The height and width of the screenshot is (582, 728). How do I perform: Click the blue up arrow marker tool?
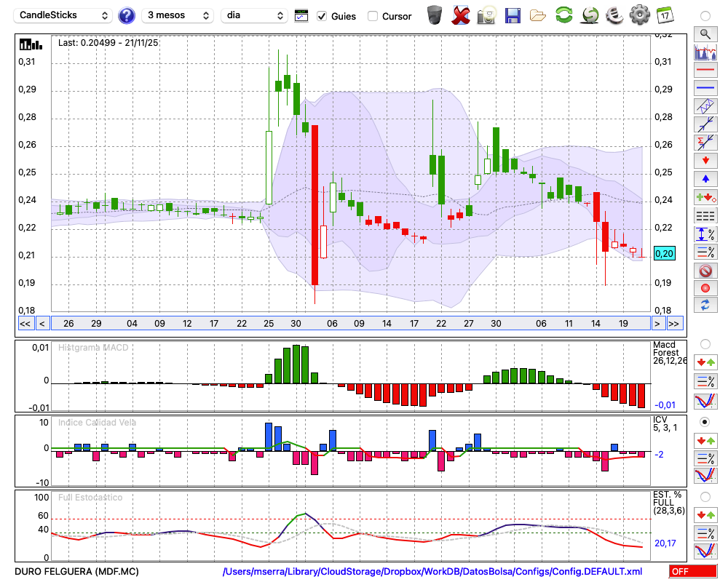[705, 179]
